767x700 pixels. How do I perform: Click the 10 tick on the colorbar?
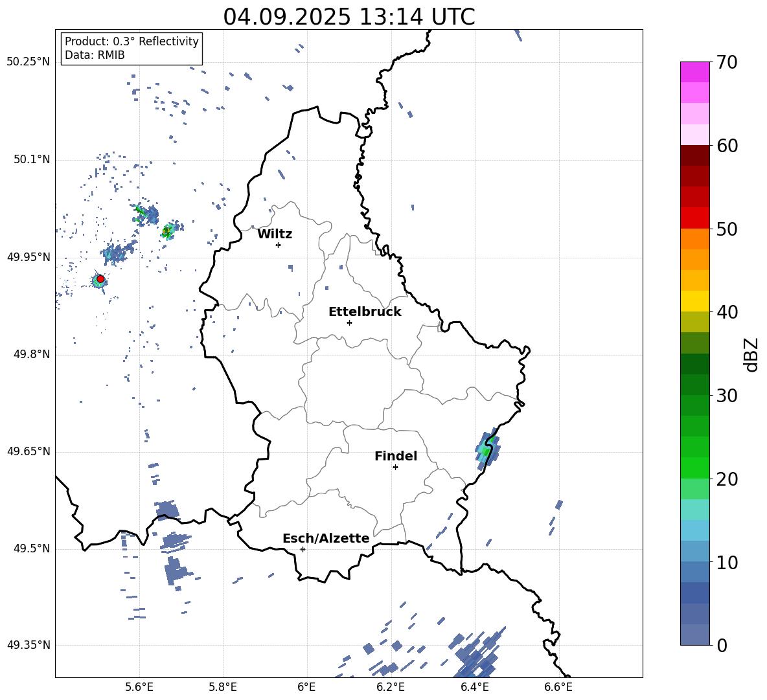[x=727, y=563]
